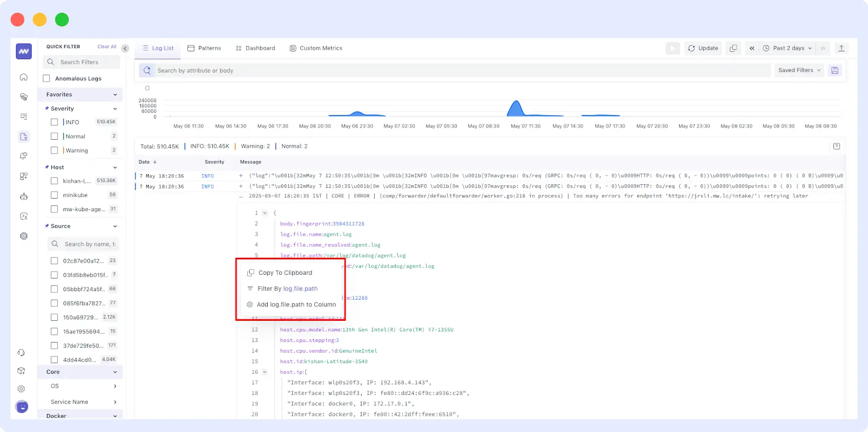
Task: Click the Middleware logo icon
Action: pos(24,51)
